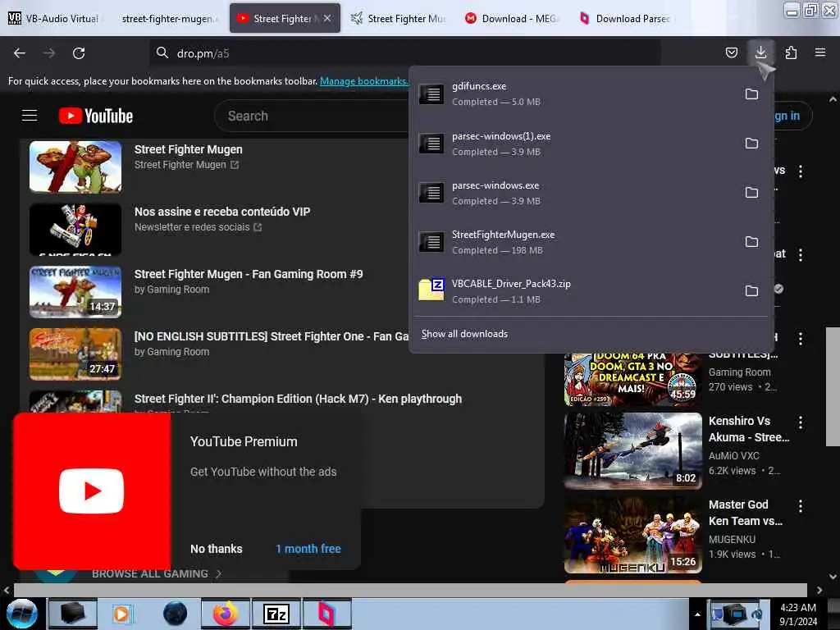Go to the YouTube home logo
840x630 pixels.
click(x=96, y=116)
